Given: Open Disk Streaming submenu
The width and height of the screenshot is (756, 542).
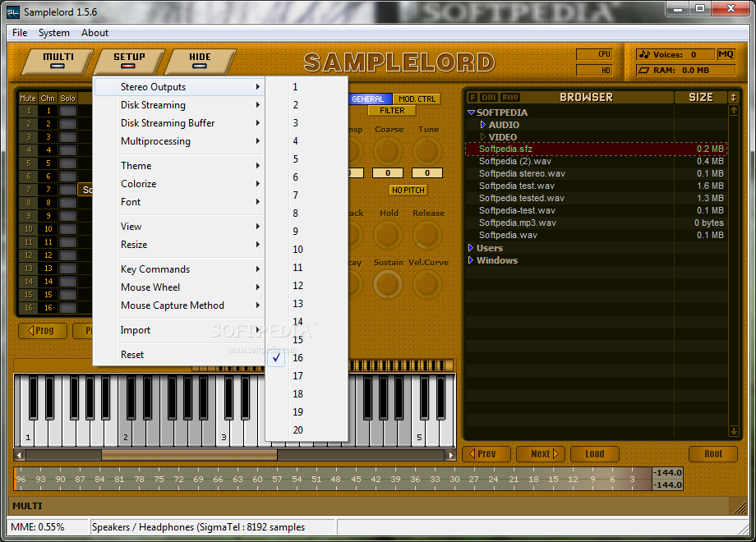Looking at the screenshot, I should coord(179,105).
